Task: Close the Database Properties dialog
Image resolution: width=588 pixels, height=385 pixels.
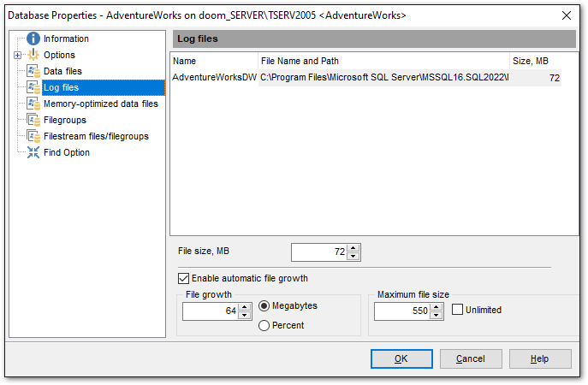Action: (x=567, y=15)
